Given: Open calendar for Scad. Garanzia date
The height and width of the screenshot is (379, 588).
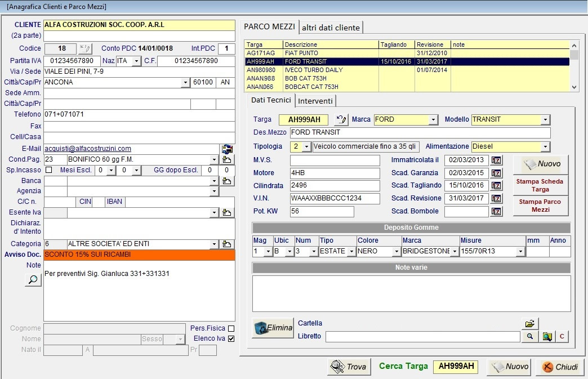Looking at the screenshot, I should tap(496, 173).
